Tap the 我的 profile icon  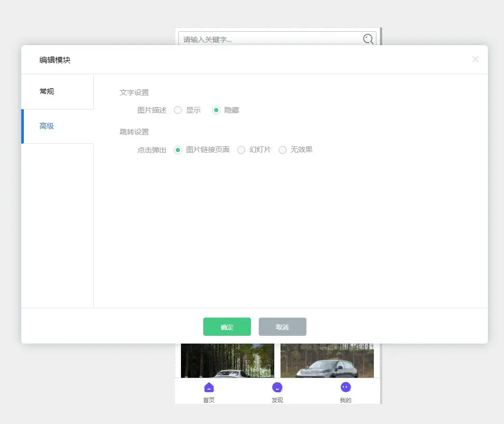tap(346, 388)
